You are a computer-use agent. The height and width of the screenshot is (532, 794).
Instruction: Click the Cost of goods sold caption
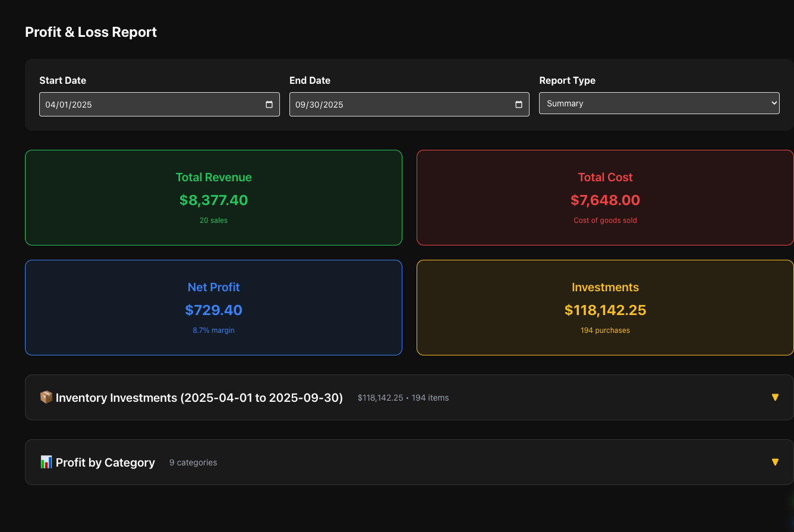click(605, 221)
